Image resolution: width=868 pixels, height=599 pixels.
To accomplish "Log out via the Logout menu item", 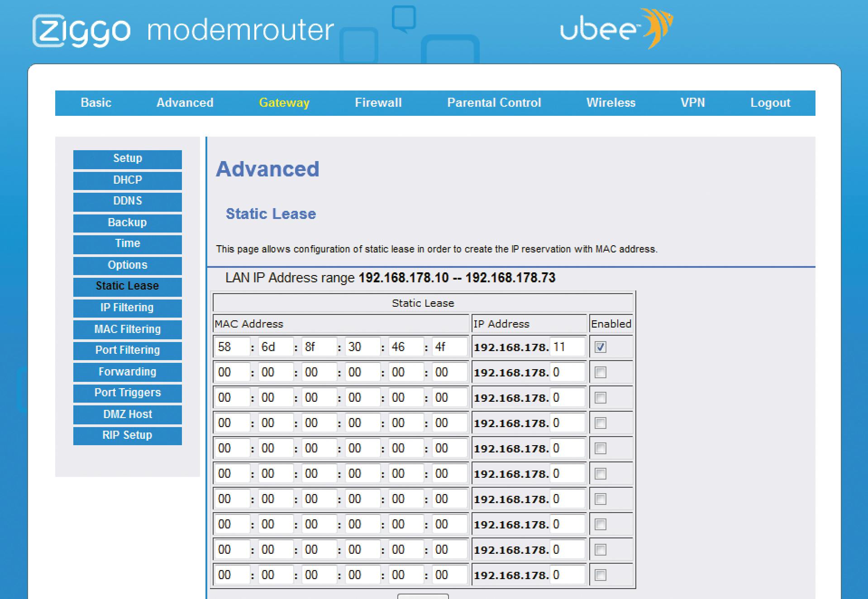I will [x=770, y=103].
